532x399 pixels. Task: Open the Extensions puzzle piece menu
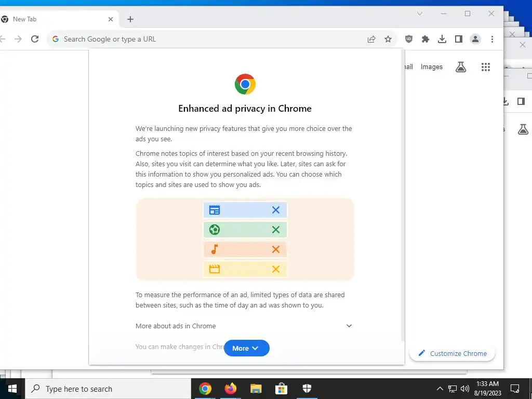tap(425, 39)
